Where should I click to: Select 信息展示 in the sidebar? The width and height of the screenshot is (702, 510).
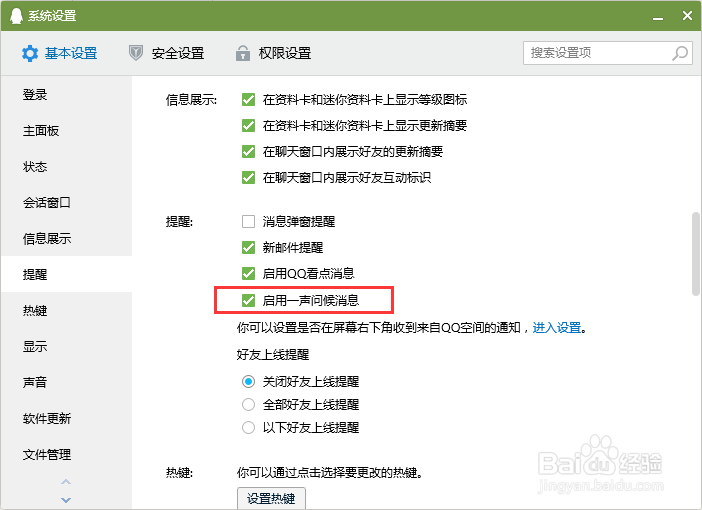coord(66,238)
